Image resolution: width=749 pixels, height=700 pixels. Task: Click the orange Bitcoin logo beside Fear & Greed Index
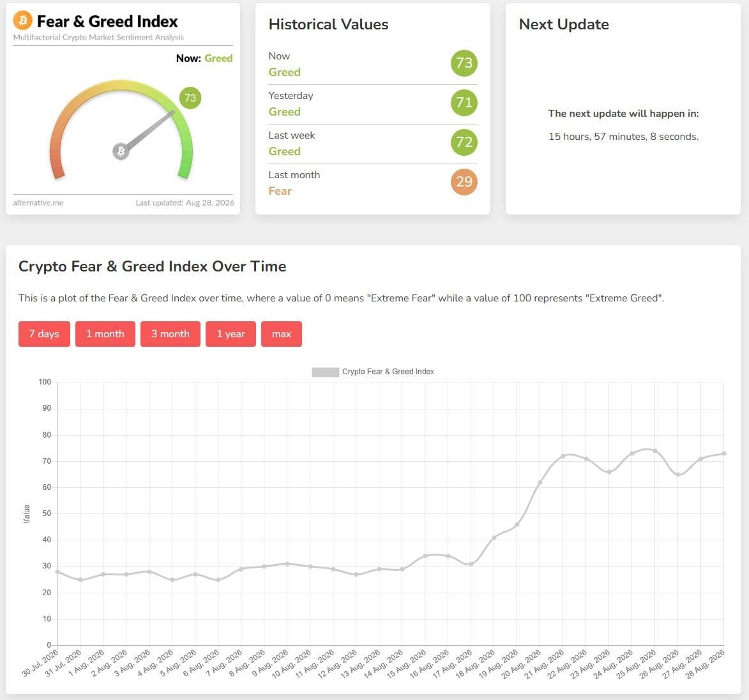[x=22, y=20]
